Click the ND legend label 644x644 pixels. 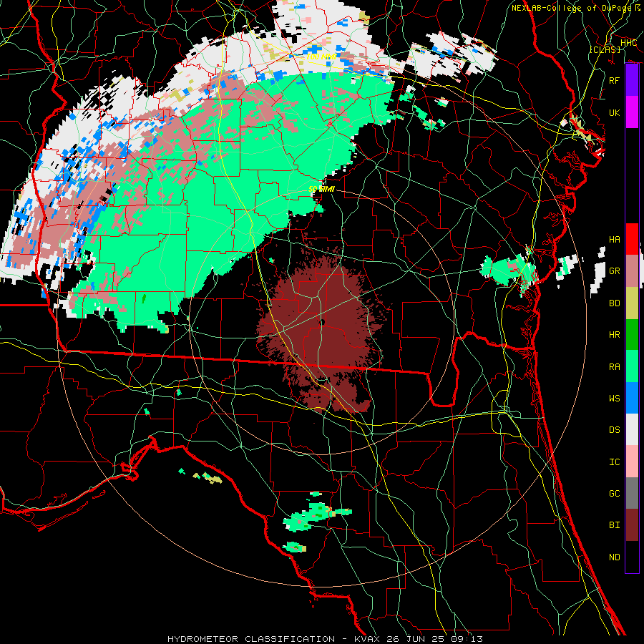point(614,557)
